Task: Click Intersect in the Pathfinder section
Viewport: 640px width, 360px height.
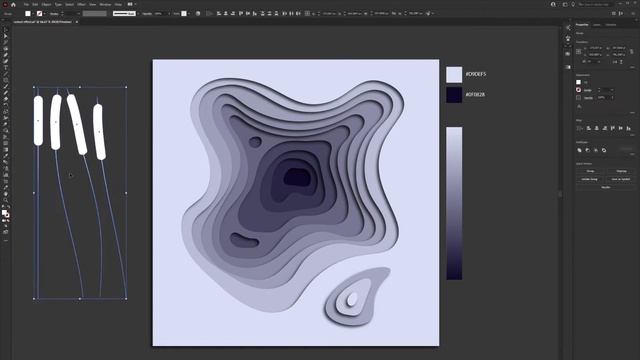Action: [596, 150]
